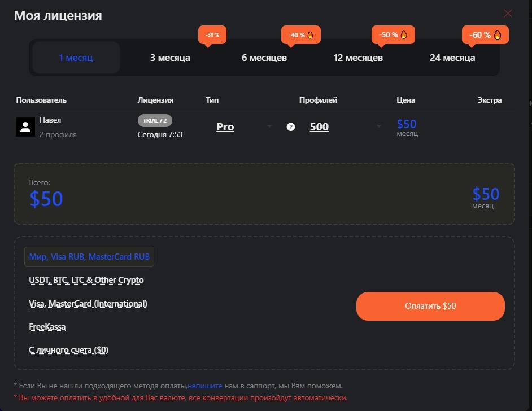The image size is (532, 411).
Task: Click the red currency conversion note
Action: [x=181, y=398]
